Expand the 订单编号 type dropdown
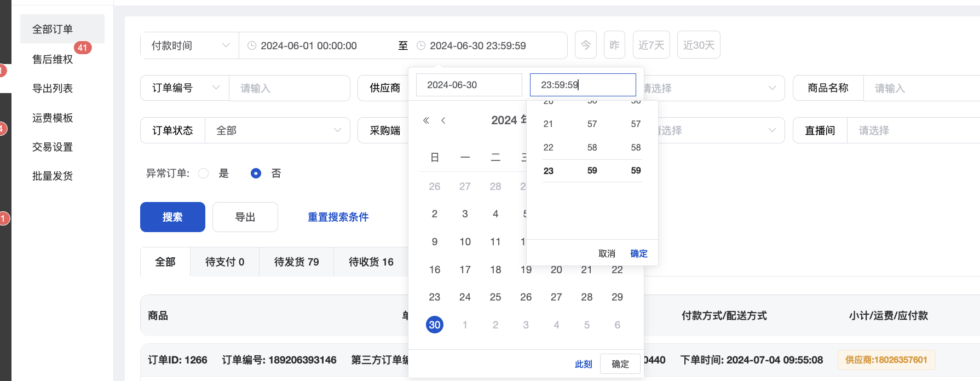The height and width of the screenshot is (381, 980). (185, 88)
